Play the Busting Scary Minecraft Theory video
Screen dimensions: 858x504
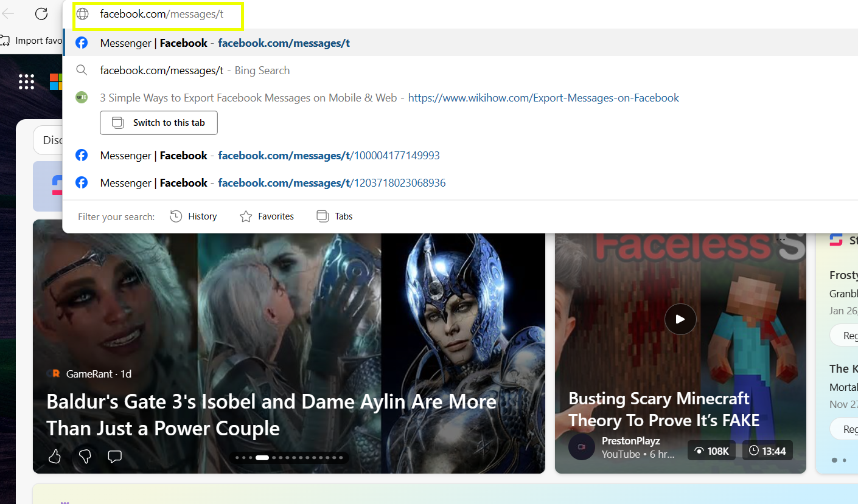(680, 319)
